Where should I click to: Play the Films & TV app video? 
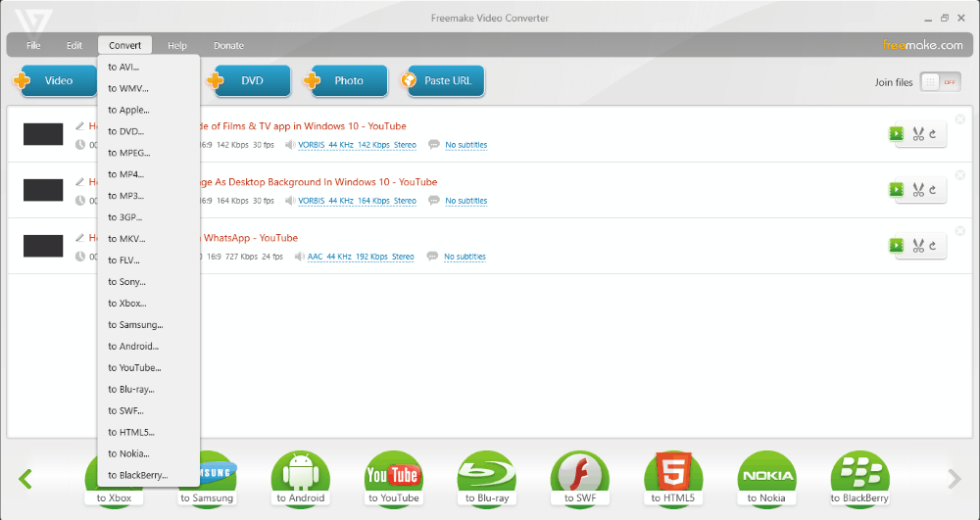897,133
